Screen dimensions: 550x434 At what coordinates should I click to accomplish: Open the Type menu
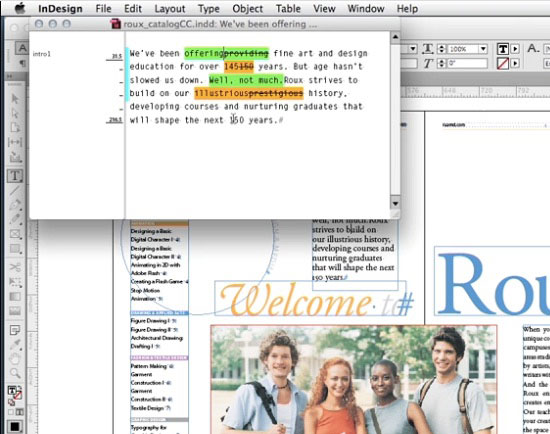(209, 8)
